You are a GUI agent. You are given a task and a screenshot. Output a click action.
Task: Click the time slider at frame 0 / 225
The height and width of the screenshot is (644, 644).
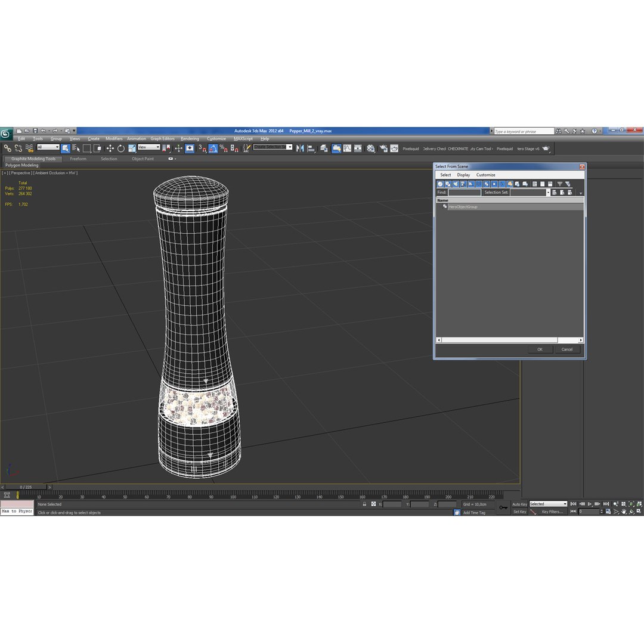pyautogui.click(x=26, y=487)
